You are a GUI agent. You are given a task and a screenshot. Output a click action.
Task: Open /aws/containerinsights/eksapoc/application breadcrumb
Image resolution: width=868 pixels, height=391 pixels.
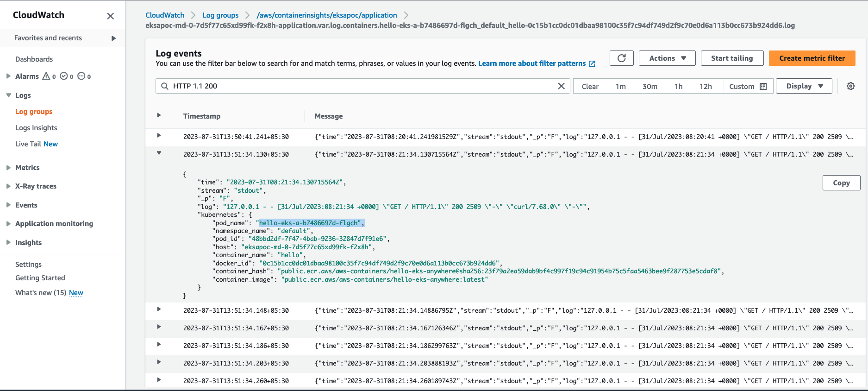pos(327,15)
